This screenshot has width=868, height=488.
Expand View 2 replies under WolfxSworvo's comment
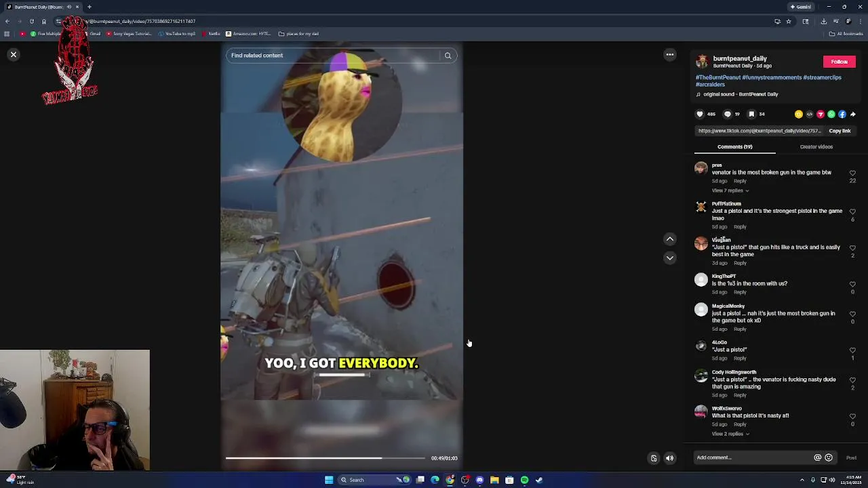730,434
